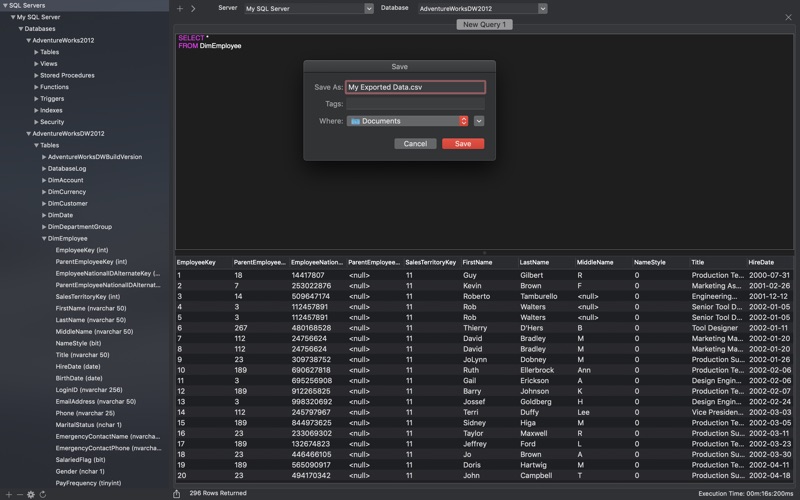The image size is (800, 500).
Task: Click the right chevron icon in top toolbar
Action: [x=193, y=8]
